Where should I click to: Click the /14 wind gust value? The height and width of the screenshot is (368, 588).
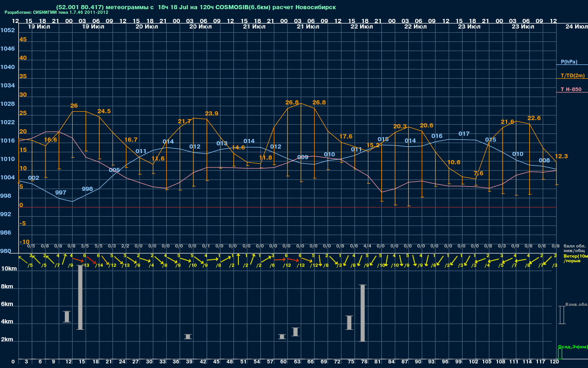click(x=99, y=265)
